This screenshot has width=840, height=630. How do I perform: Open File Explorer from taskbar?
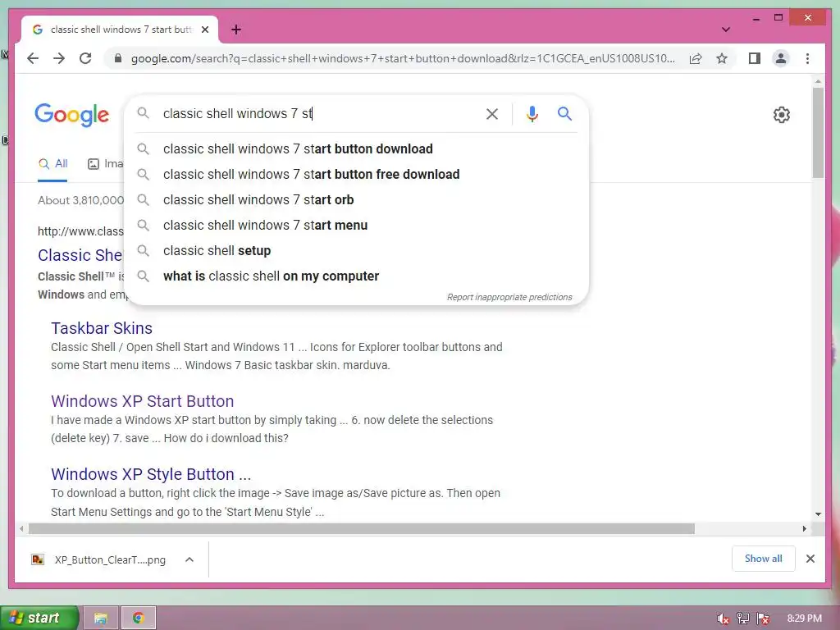click(x=100, y=619)
